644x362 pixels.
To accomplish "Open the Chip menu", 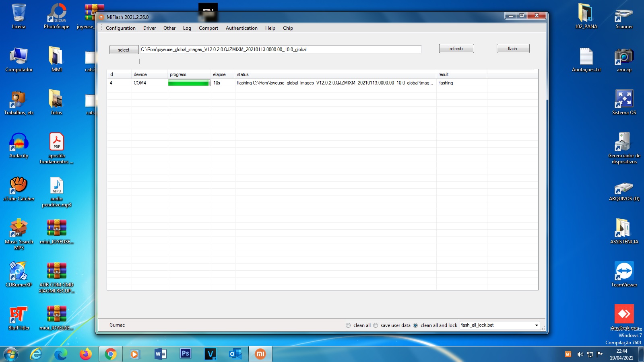I will point(288,28).
